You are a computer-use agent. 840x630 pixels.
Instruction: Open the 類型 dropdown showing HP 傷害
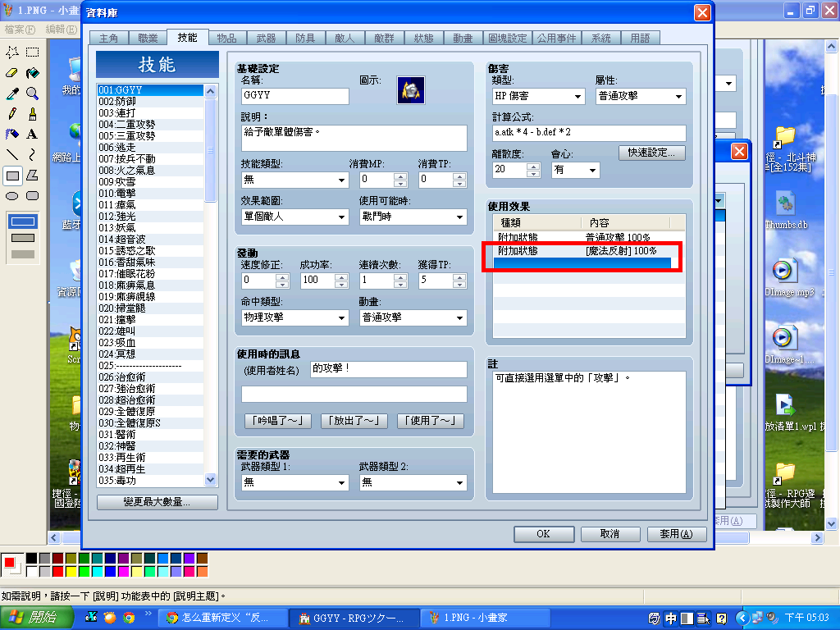[538, 97]
